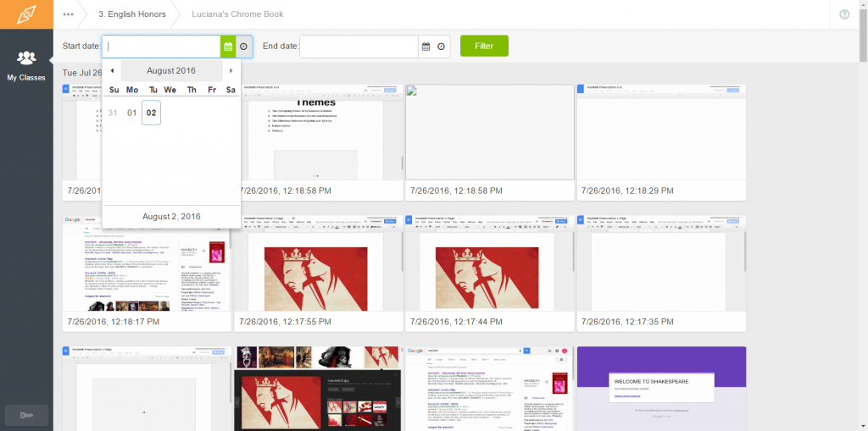Open the End date calendar picker
The height and width of the screenshot is (431, 868).
pos(426,47)
